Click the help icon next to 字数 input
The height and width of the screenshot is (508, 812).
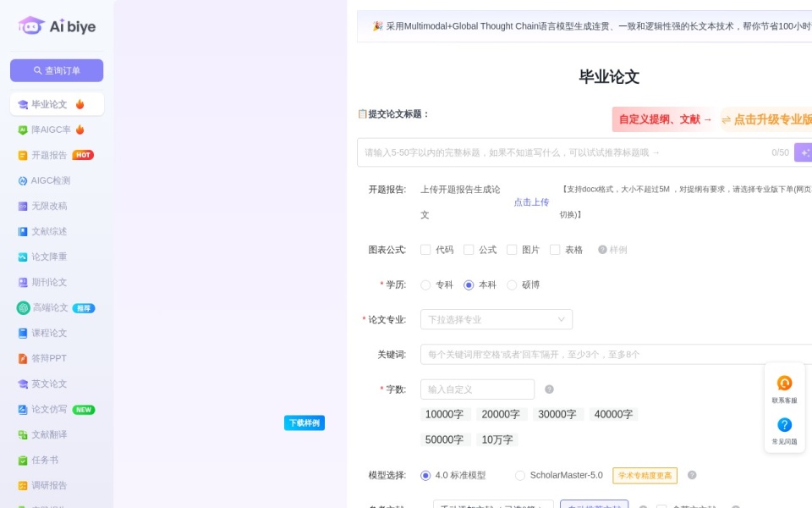pos(549,389)
